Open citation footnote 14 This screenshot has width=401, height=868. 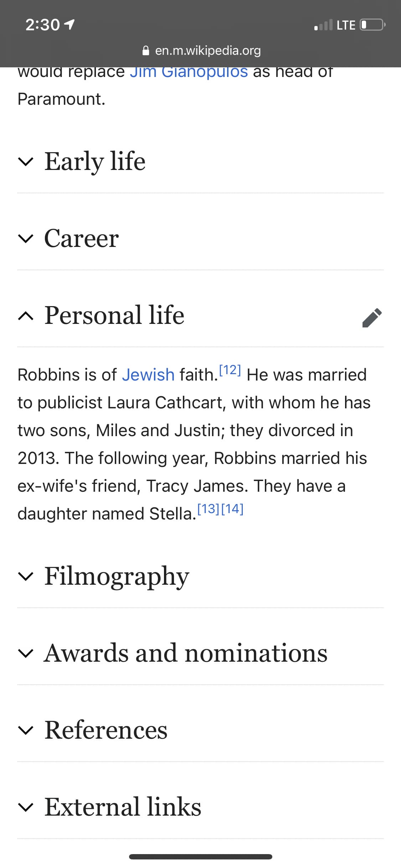pos(232,508)
